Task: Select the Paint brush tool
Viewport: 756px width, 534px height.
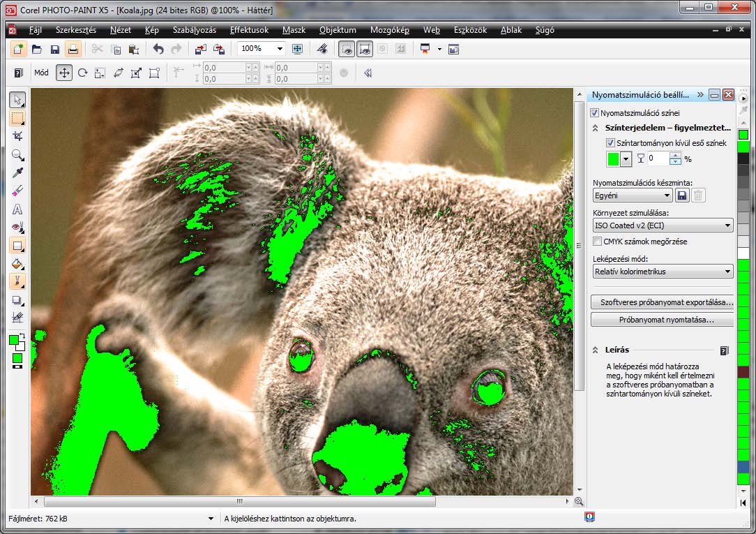Action: click(x=17, y=282)
